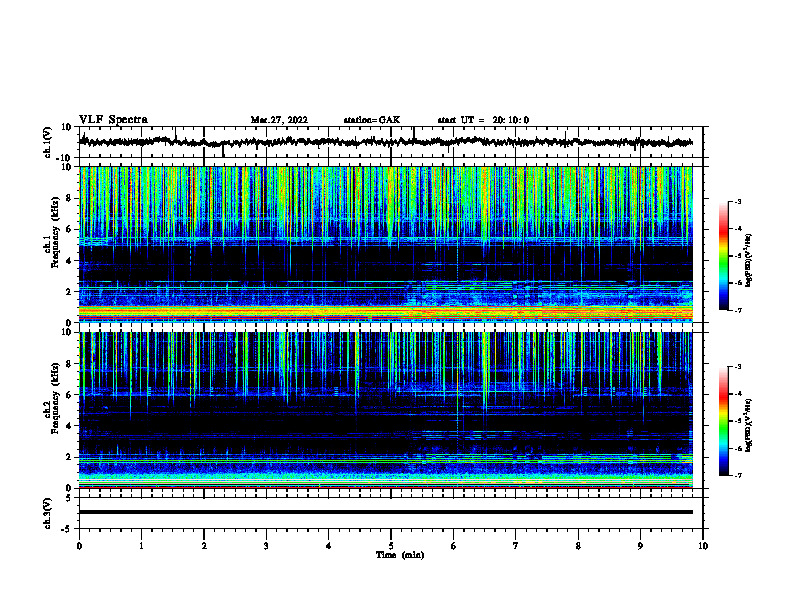Click the "6" kHz tick on ch.2 frequency axis
Viewport: 792px width, 612px height.
69,395
